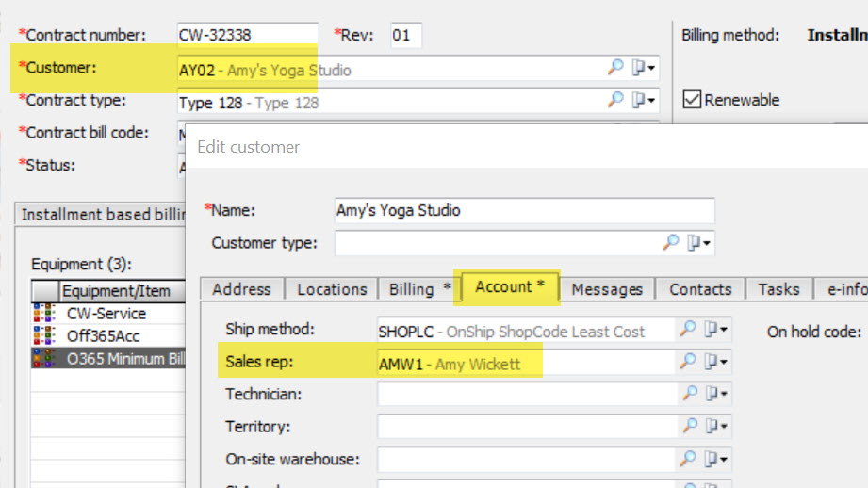The height and width of the screenshot is (488, 868).
Task: Click the Equipment/Item column header
Action: (x=123, y=291)
